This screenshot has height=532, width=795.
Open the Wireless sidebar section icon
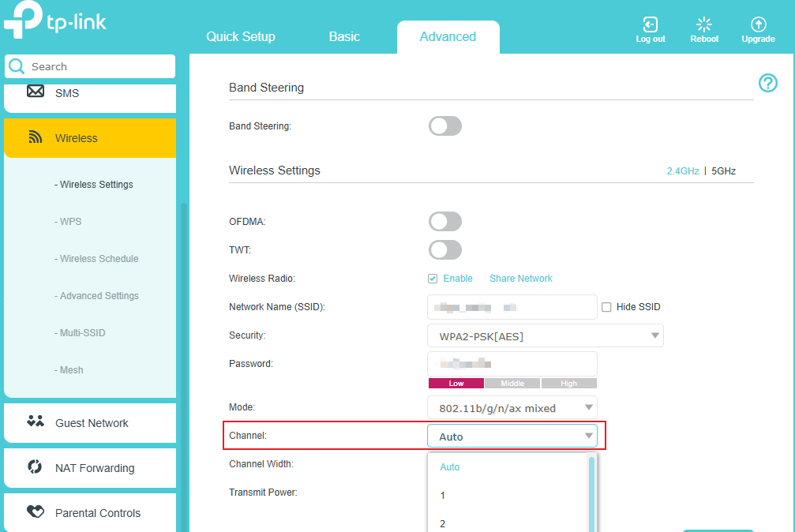coord(36,137)
